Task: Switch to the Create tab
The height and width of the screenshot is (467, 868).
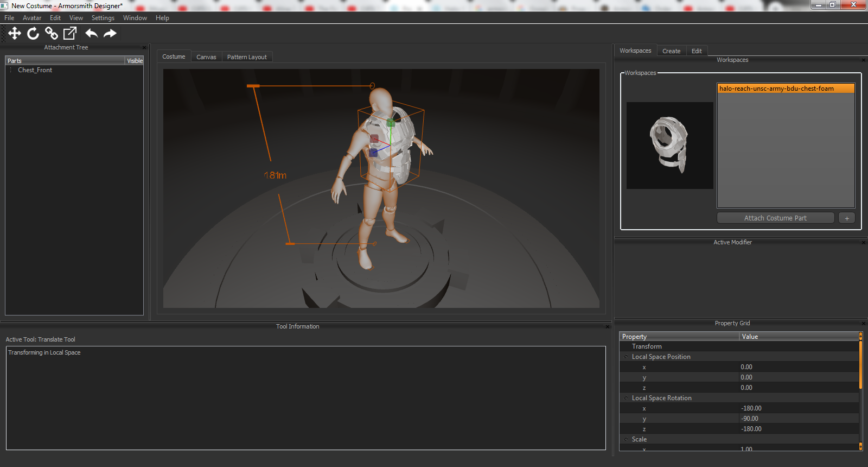Action: 671,51
